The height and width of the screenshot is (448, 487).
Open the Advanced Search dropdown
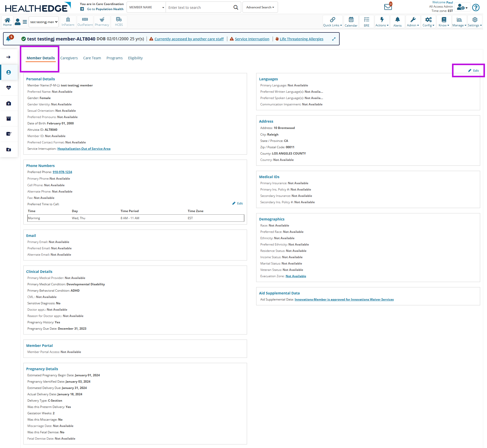pos(260,7)
